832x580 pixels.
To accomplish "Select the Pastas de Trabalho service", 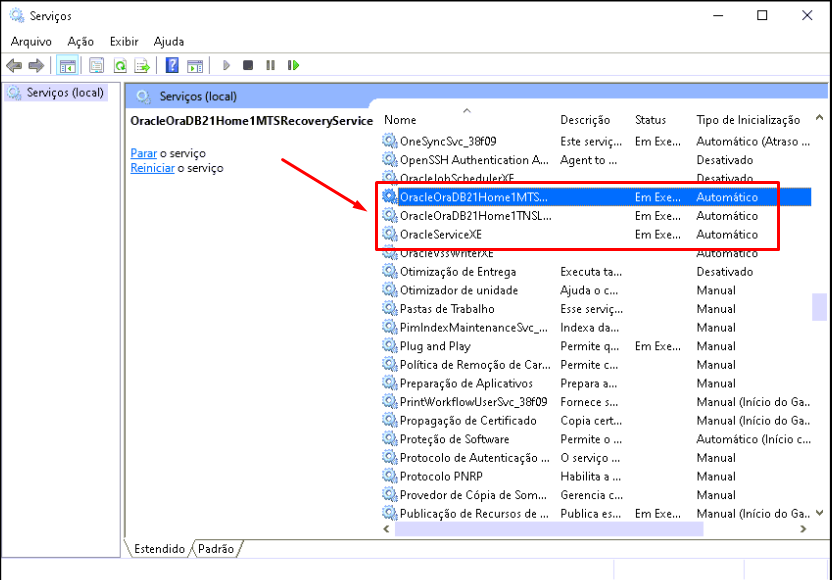I will coord(596,309).
